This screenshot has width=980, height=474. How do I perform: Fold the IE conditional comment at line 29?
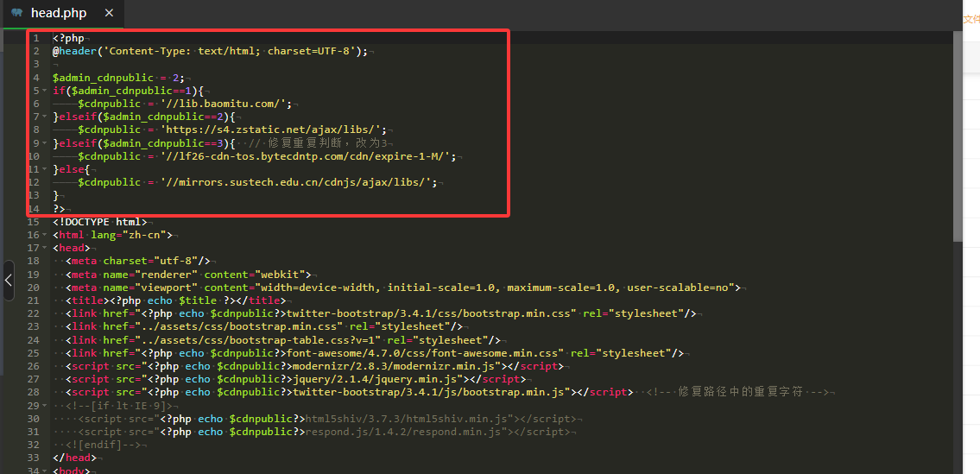click(45, 406)
